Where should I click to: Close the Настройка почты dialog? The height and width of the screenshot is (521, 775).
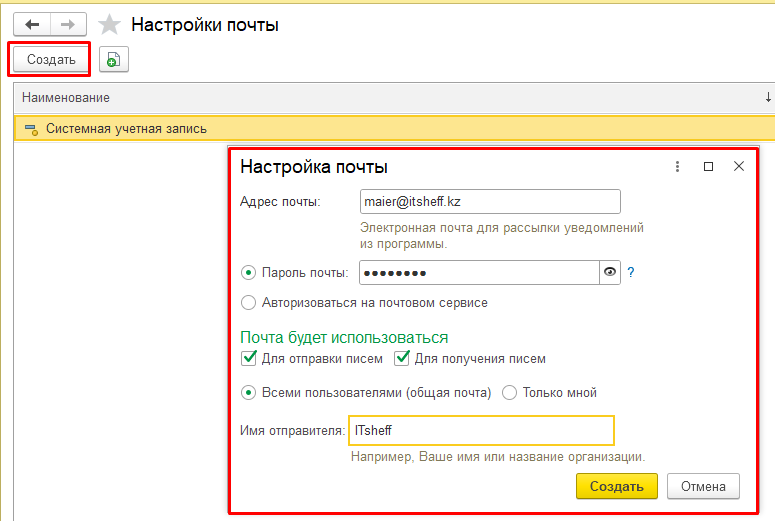pyautogui.click(x=739, y=167)
